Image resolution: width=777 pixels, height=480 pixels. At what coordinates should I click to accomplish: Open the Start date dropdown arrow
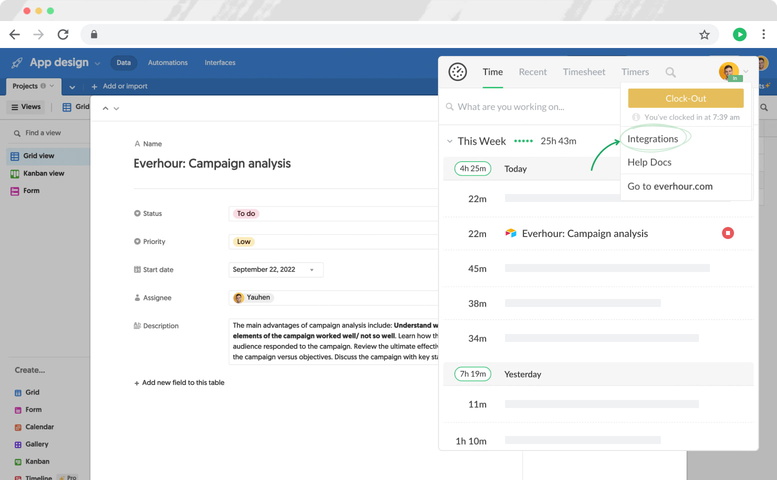click(x=312, y=270)
